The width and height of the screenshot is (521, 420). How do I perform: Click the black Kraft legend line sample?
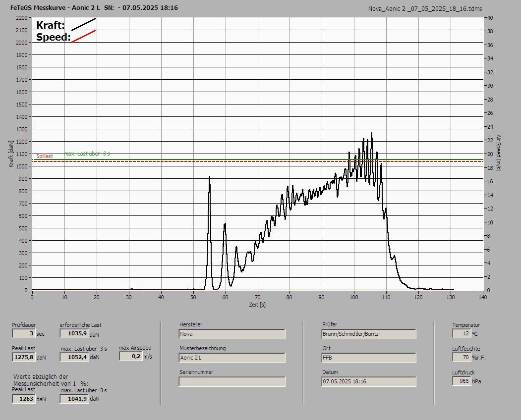point(84,24)
